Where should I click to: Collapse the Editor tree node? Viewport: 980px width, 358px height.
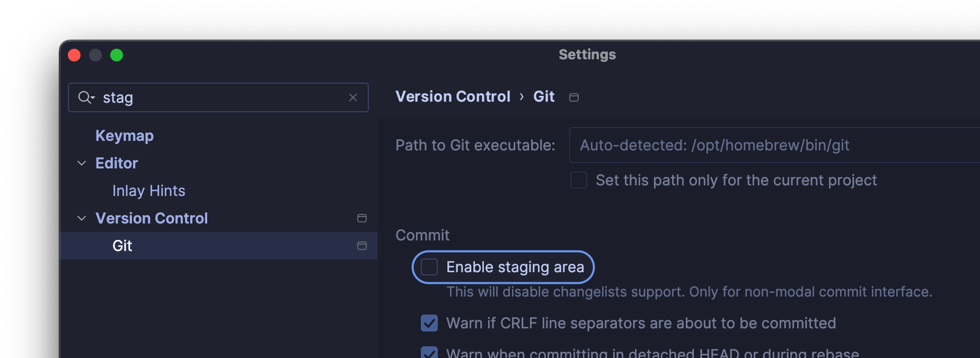pyautogui.click(x=82, y=163)
